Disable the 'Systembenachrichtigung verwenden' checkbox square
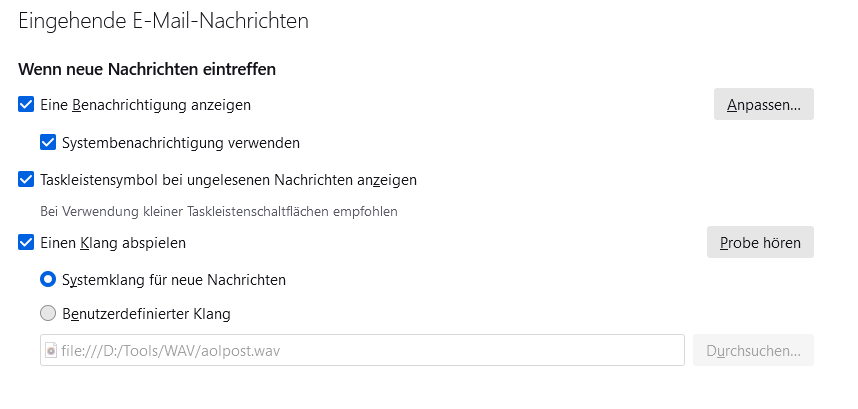The width and height of the screenshot is (858, 409). point(48,142)
